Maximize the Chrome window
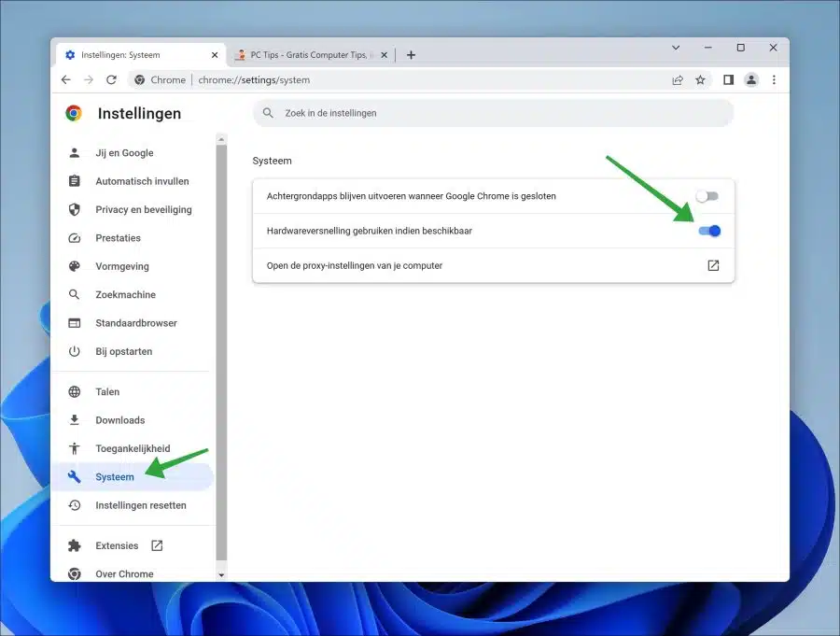 pos(741,48)
